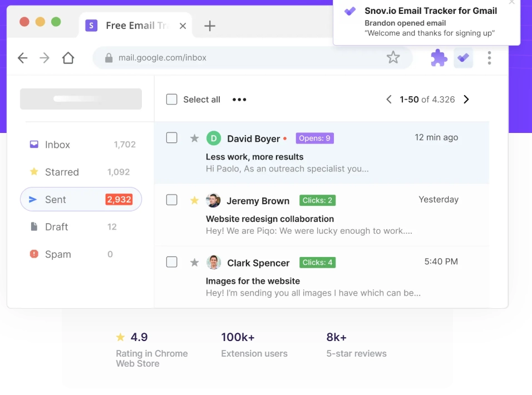Open the Images for the website email
The height and width of the screenshot is (395, 532).
coord(322,277)
